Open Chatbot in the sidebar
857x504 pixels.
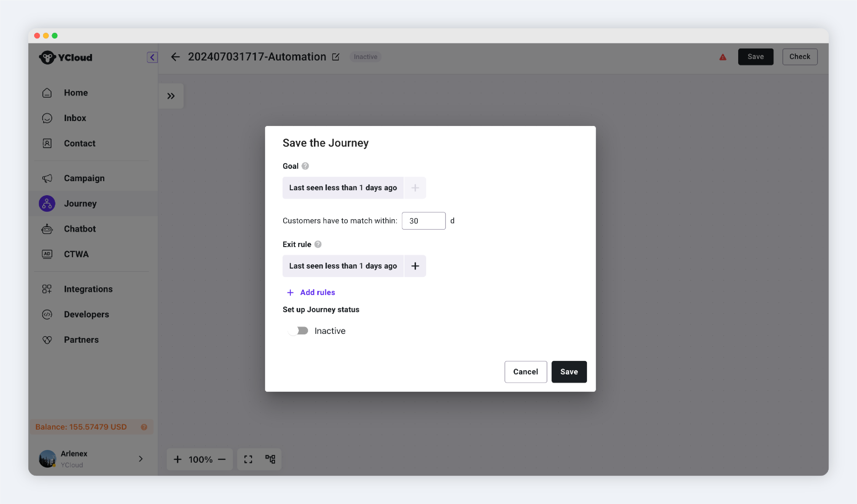(x=80, y=229)
